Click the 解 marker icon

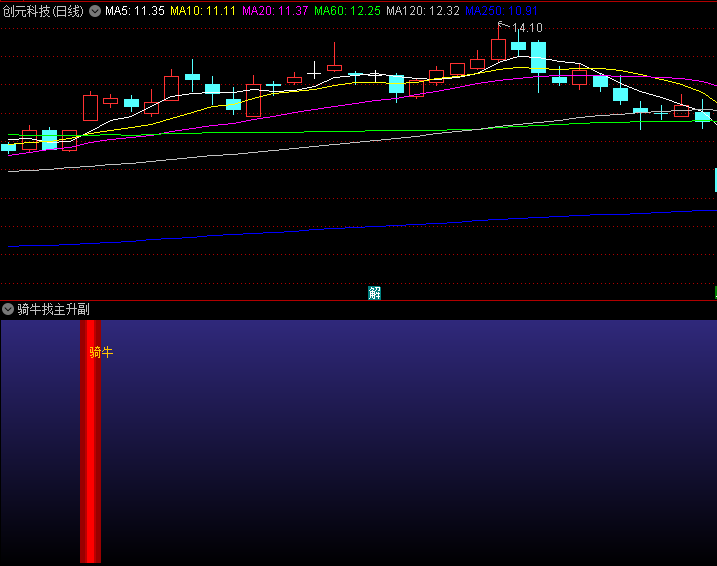pos(375,293)
